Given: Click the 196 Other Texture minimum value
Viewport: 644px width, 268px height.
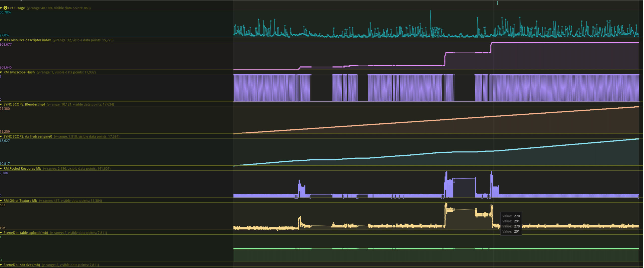Looking at the screenshot, I should click(2, 228).
